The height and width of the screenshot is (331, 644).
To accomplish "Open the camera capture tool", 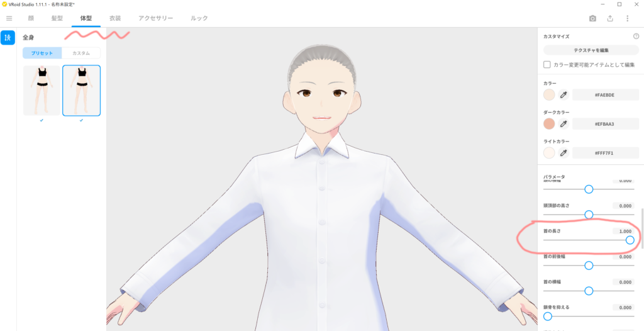I will pos(592,19).
